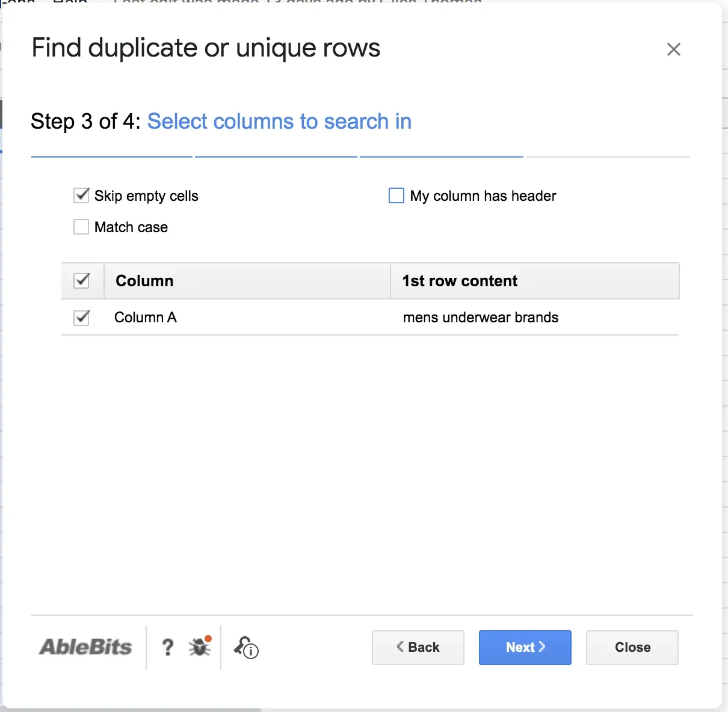
Task: Enable the Match case option
Action: point(81,227)
